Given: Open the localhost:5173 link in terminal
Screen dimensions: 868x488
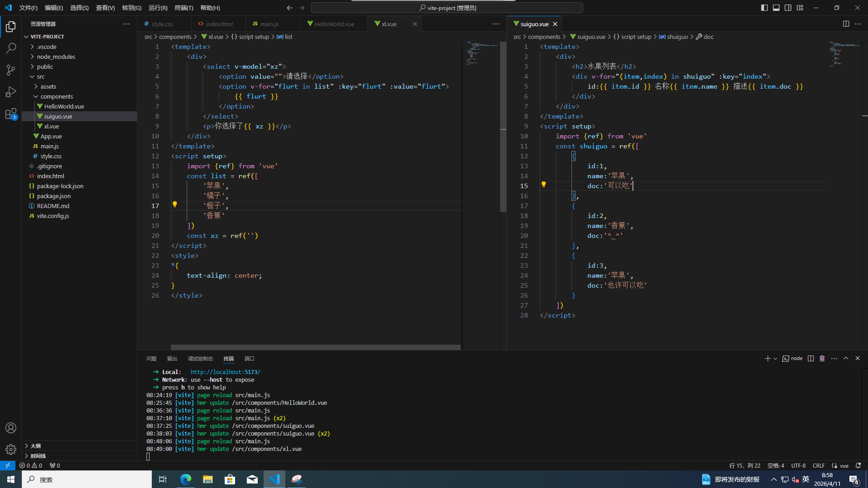Looking at the screenshot, I should click(225, 372).
